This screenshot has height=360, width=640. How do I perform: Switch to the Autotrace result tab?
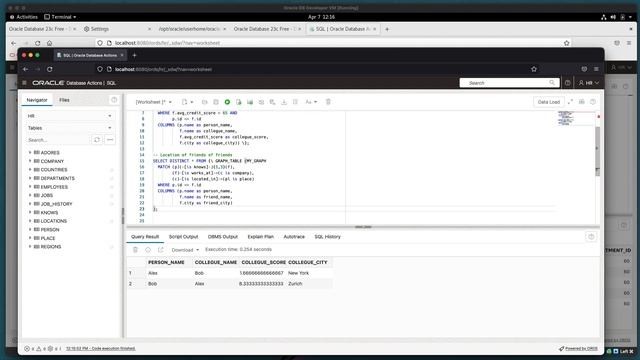pos(294,237)
